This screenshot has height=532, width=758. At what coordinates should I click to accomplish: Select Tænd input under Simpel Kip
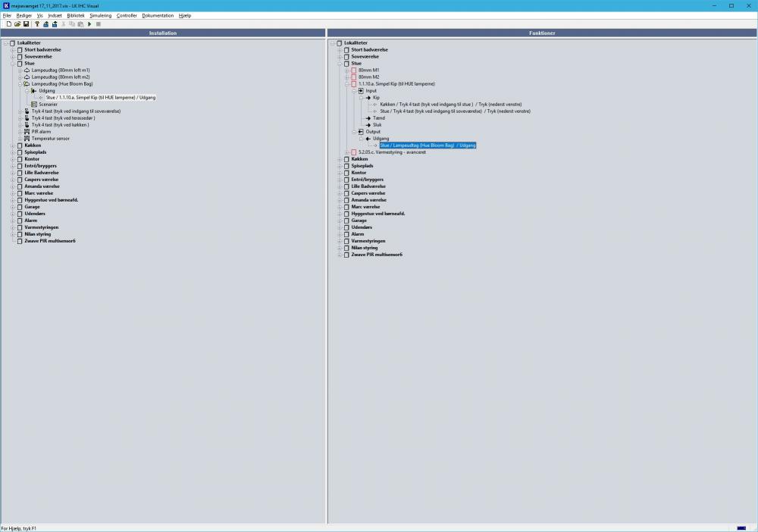[378, 118]
